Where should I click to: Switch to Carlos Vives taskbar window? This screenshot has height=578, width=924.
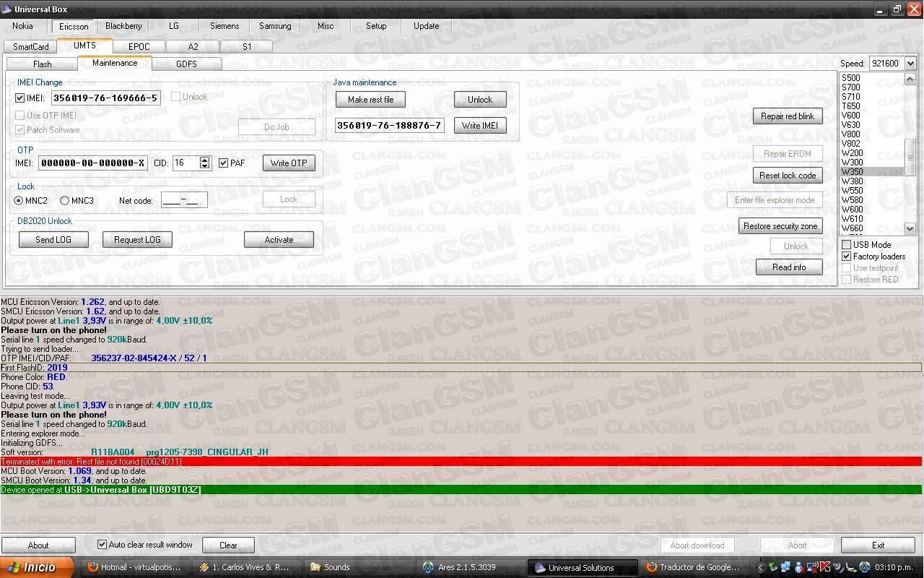tap(246, 567)
